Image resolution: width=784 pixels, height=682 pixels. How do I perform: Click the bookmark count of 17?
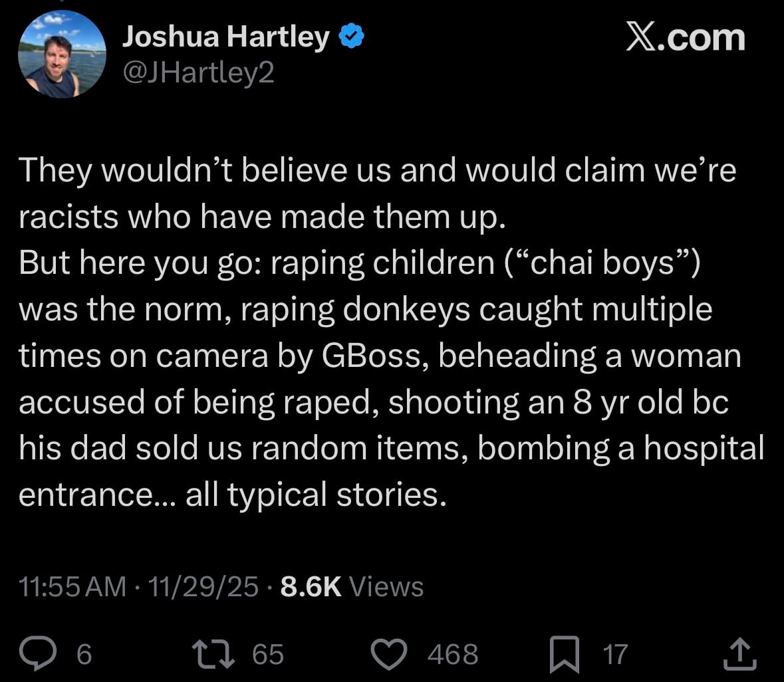coord(614,654)
